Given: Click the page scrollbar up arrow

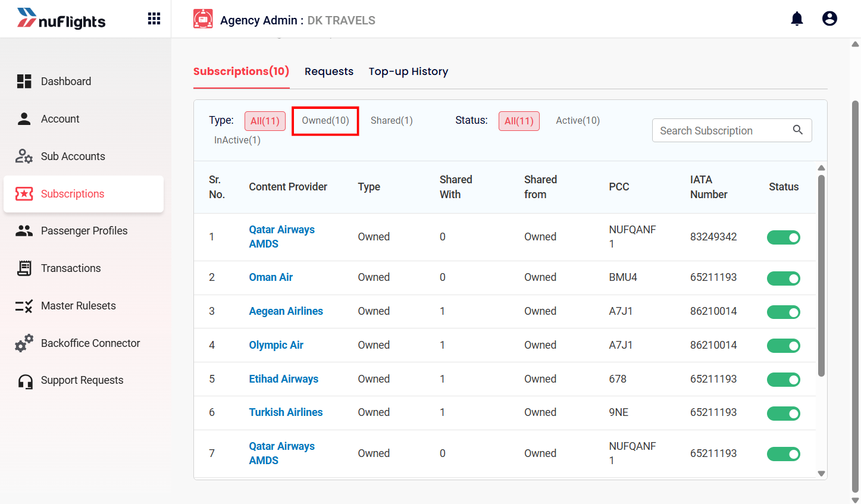Looking at the screenshot, I should (x=856, y=44).
